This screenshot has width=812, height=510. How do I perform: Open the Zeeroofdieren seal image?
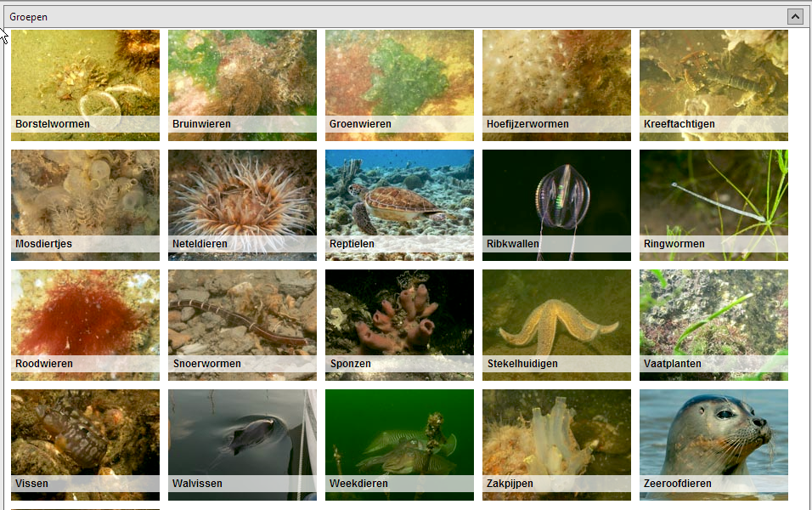tap(713, 445)
